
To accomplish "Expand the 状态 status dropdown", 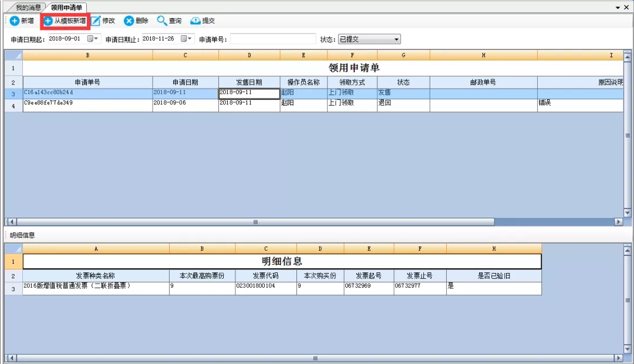I will (397, 39).
